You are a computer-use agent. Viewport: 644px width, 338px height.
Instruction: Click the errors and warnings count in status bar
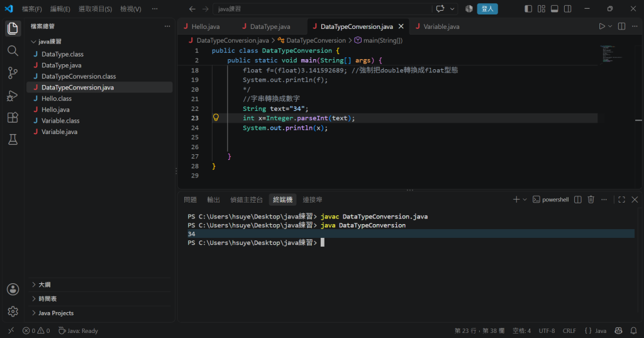pyautogui.click(x=36, y=330)
